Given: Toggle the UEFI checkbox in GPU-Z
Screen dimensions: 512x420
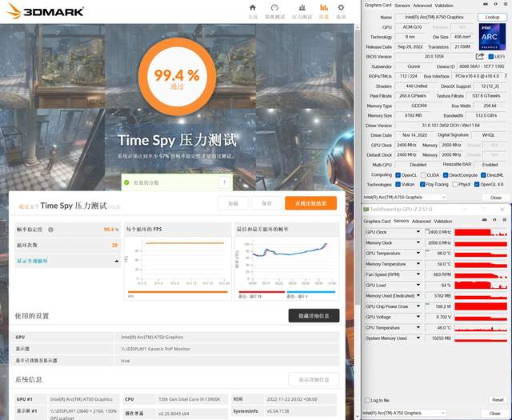Looking at the screenshot, I should [x=490, y=57].
